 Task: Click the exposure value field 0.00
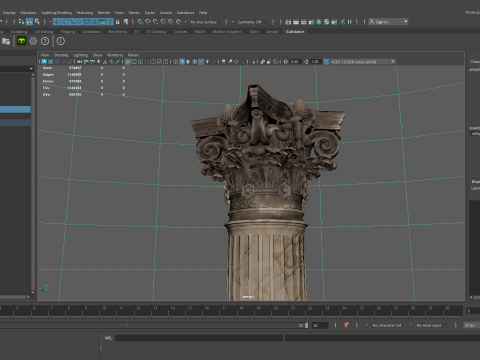click(295, 62)
